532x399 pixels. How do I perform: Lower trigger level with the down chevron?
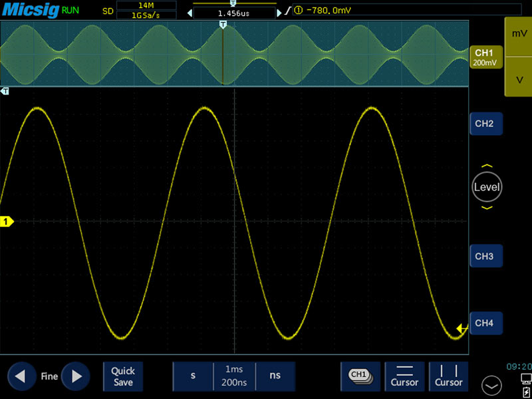(487, 208)
